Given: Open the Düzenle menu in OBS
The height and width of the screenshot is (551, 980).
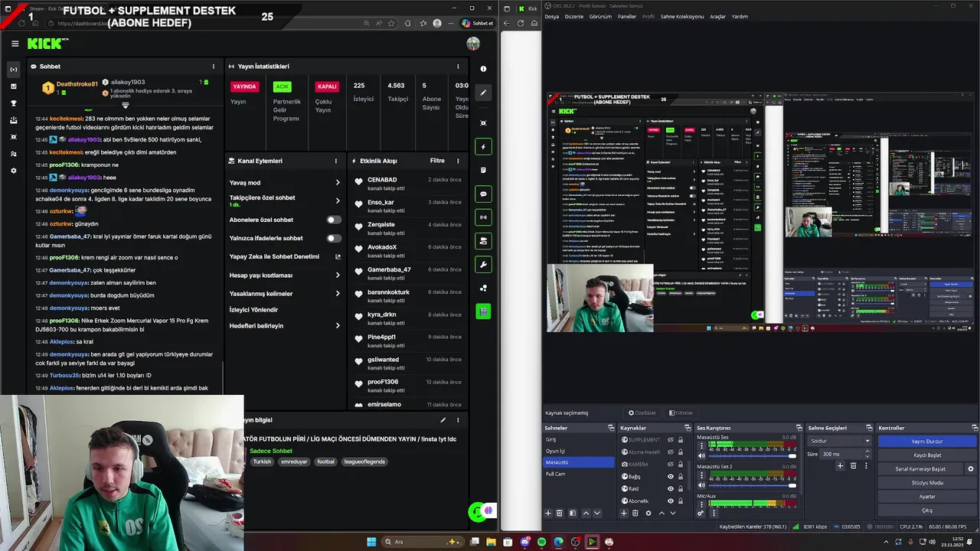Looking at the screenshot, I should [x=573, y=16].
